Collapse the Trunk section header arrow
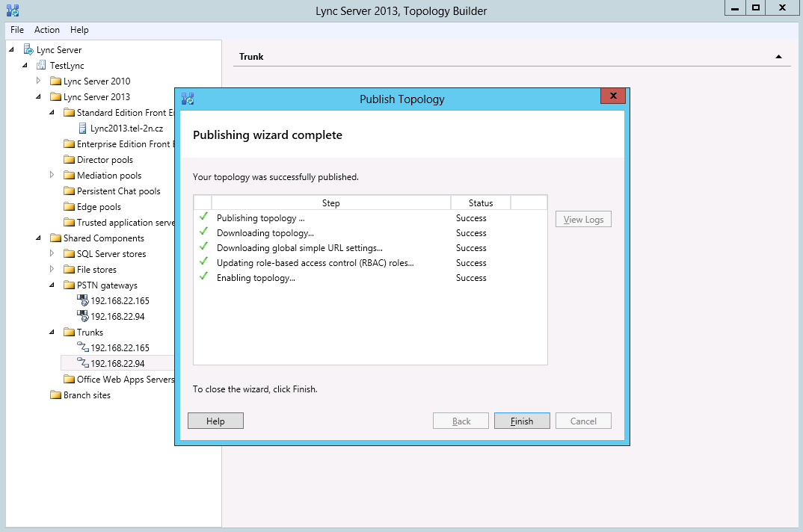This screenshot has width=803, height=532. coord(778,57)
